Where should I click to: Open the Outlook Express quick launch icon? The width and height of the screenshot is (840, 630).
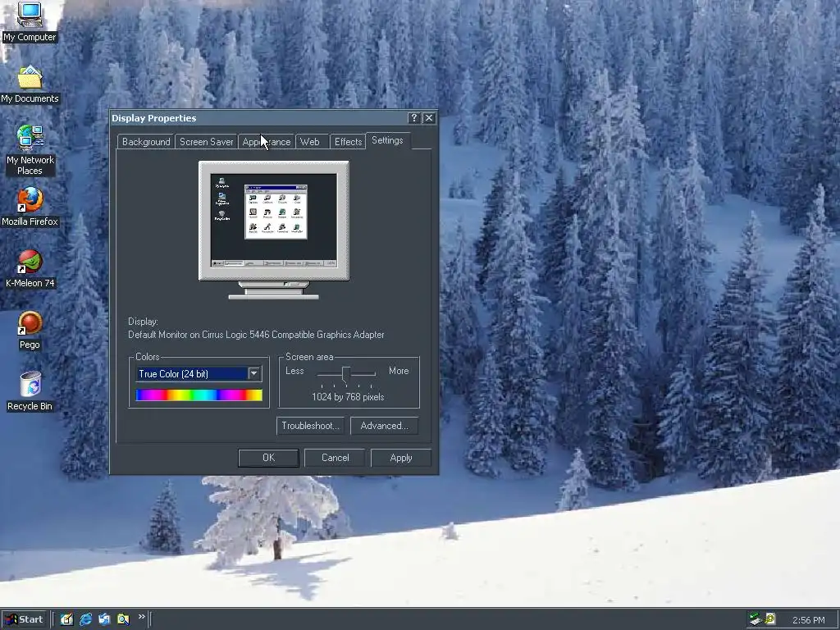click(x=104, y=619)
